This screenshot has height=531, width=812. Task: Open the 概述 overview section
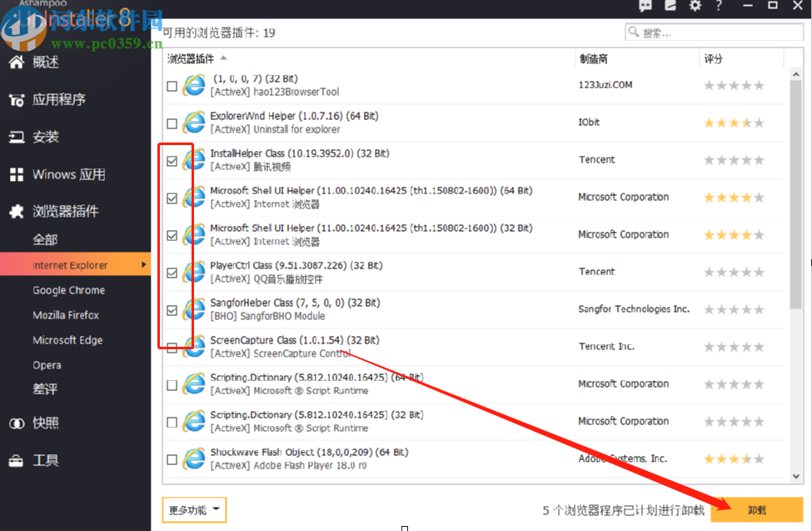(34, 63)
